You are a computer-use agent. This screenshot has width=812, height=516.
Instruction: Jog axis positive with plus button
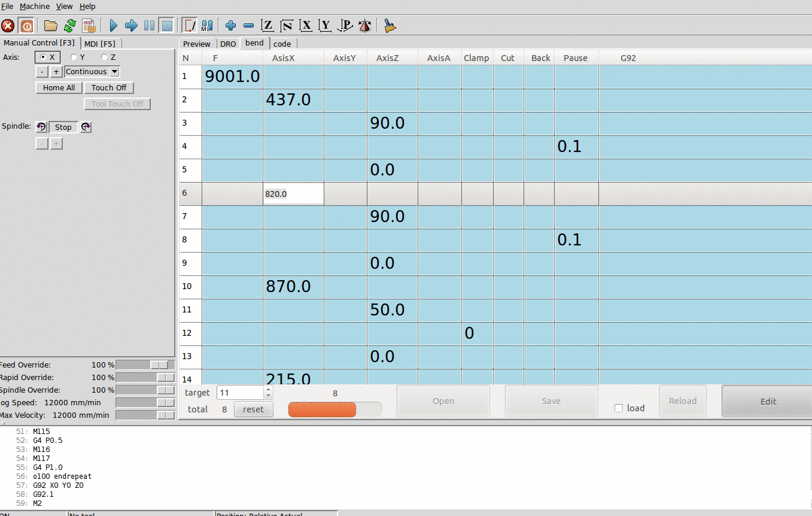56,72
